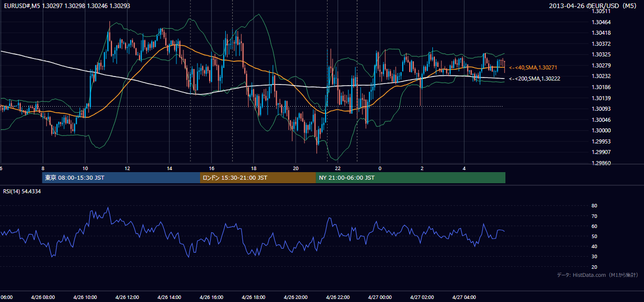The image size is (644, 302).
Task: Click RSI scale level 80
Action: (x=594, y=206)
